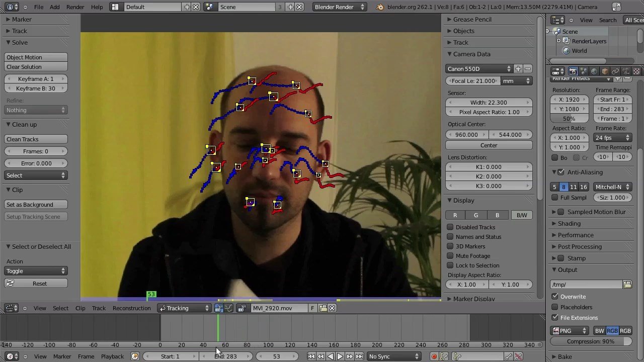Open the World properties tab icon
The width and height of the screenshot is (644, 362).
(x=594, y=71)
